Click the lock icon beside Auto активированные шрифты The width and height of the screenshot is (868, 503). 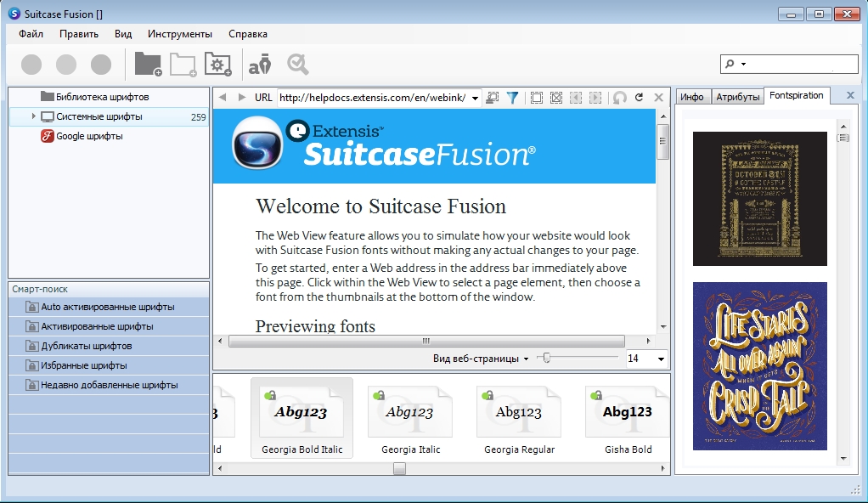click(32, 307)
